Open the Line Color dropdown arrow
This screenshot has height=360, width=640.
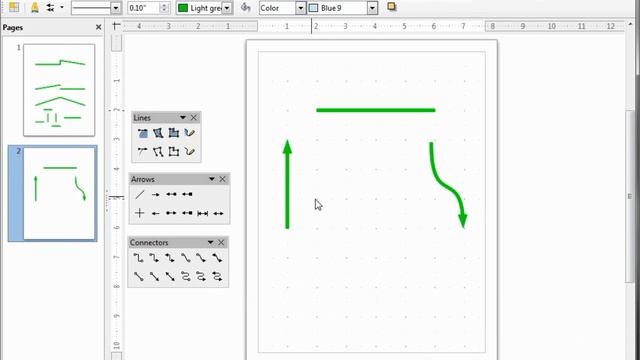click(x=227, y=8)
